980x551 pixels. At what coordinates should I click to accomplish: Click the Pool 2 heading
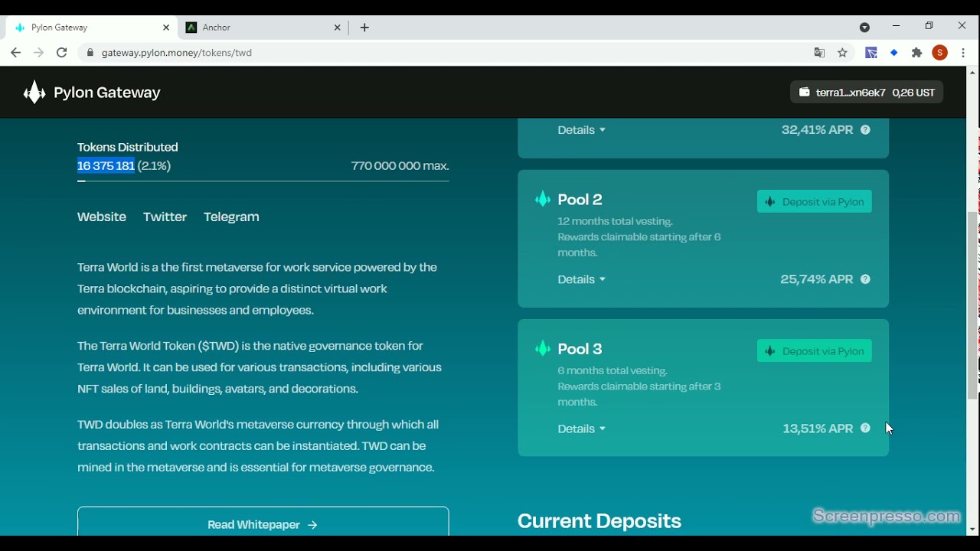coord(580,200)
